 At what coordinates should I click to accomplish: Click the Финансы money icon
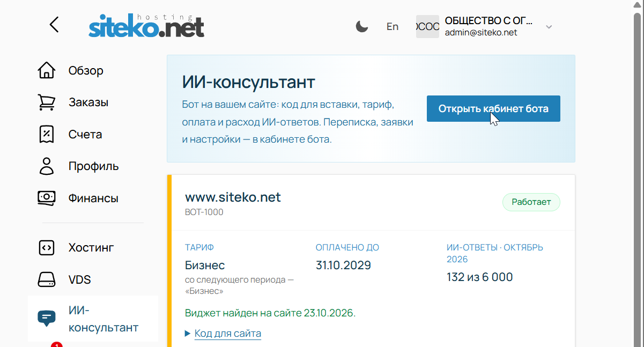point(47,198)
